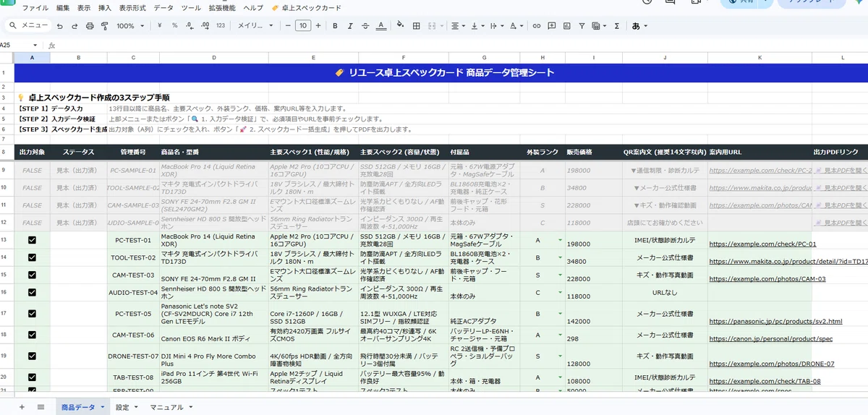Click the メニュー search box
Viewport: 868px width, 415px height.
pyautogui.click(x=28, y=25)
